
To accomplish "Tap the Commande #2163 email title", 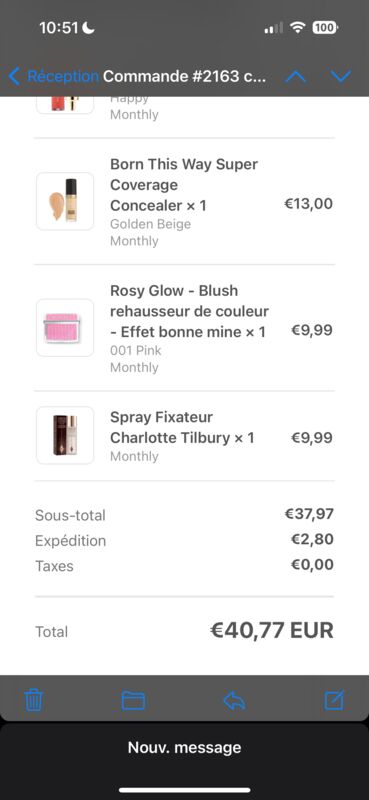I will pyautogui.click(x=184, y=77).
